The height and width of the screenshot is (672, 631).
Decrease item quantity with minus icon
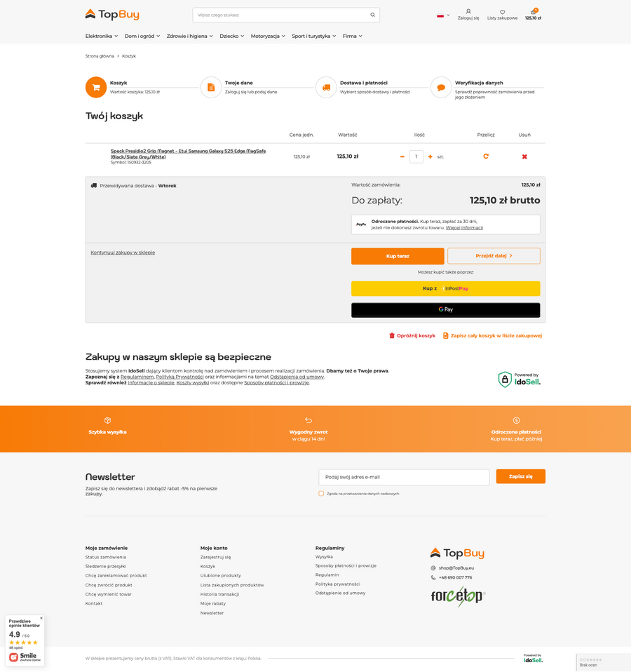402,156
